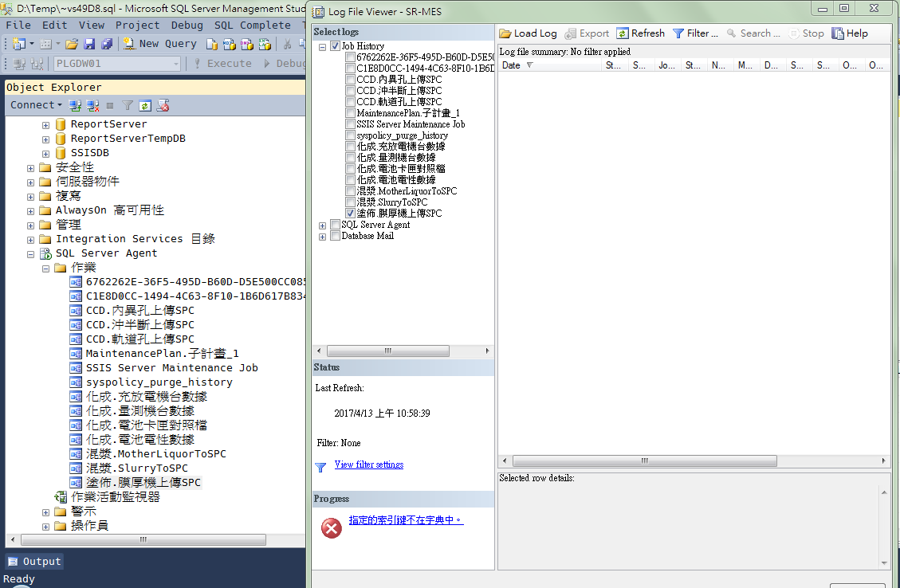The image size is (900, 588).
Task: Click the View filter settings link
Action: pyautogui.click(x=368, y=465)
